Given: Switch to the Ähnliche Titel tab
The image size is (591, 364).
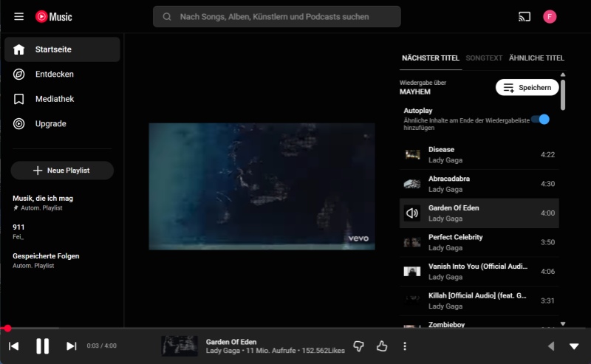Looking at the screenshot, I should click(536, 58).
